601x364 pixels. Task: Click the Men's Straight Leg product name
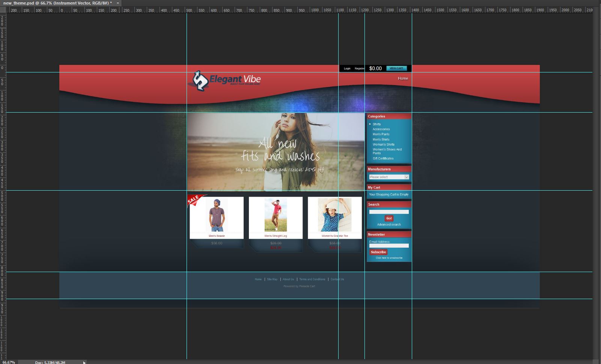pyautogui.click(x=276, y=236)
